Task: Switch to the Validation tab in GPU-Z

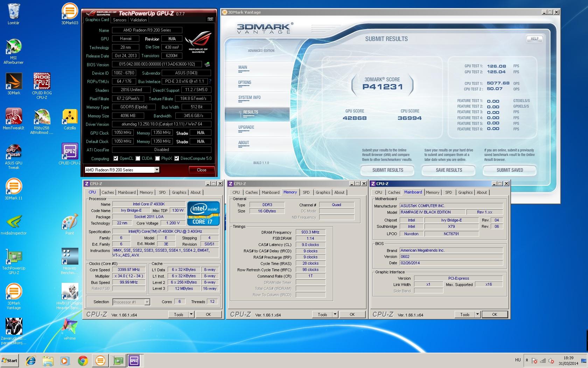Action: 139,20
